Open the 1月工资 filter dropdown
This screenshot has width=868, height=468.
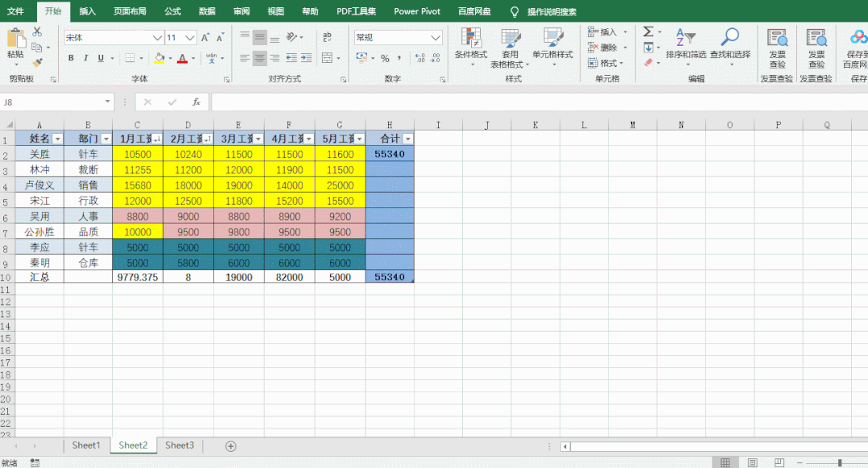(x=157, y=139)
